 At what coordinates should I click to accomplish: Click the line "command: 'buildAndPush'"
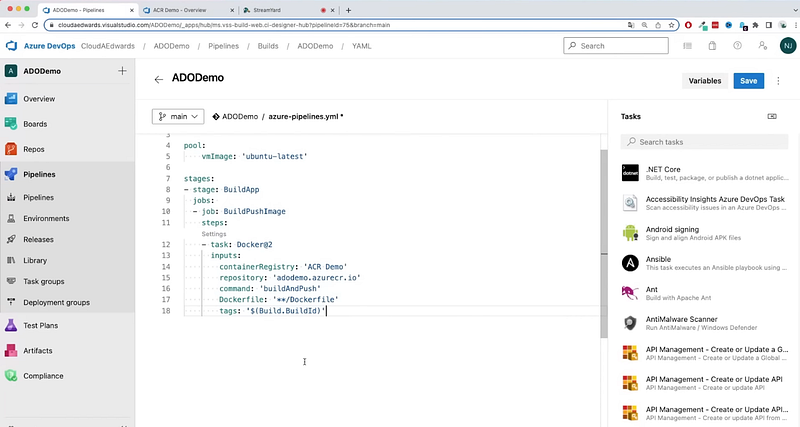270,289
